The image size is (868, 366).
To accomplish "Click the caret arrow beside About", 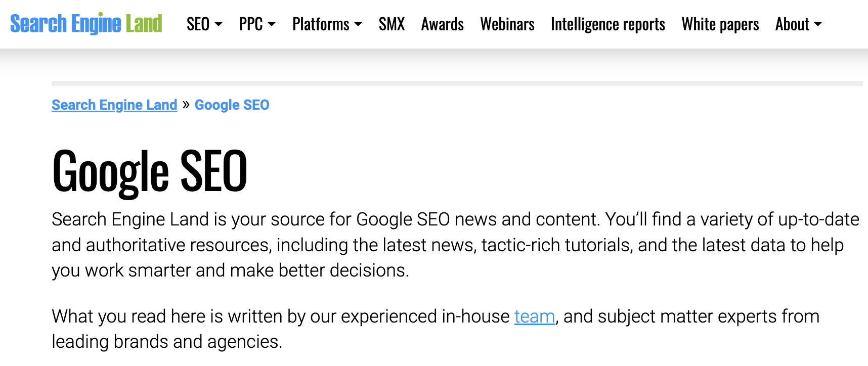I will point(818,24).
